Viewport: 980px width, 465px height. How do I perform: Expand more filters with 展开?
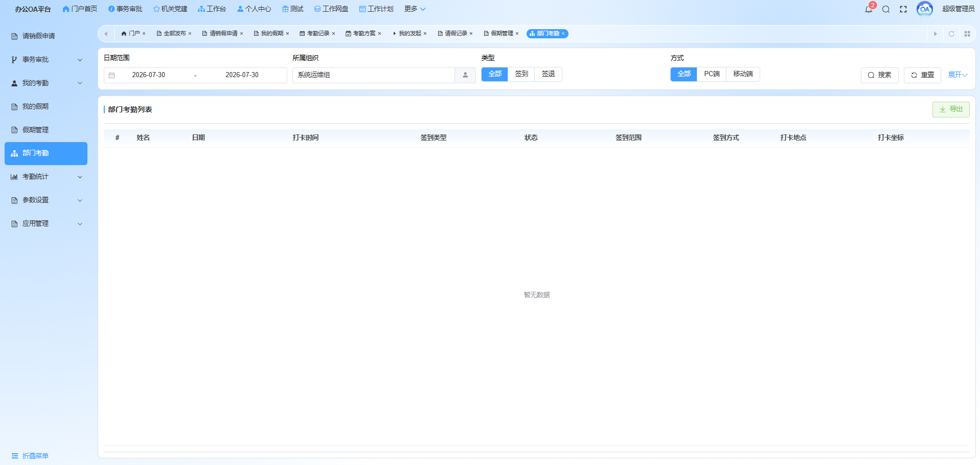pos(958,75)
